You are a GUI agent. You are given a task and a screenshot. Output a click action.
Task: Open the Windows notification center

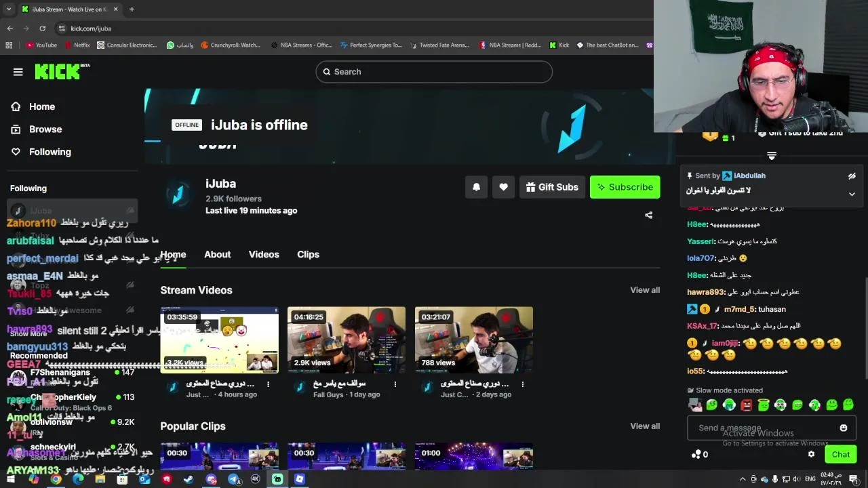(854, 479)
